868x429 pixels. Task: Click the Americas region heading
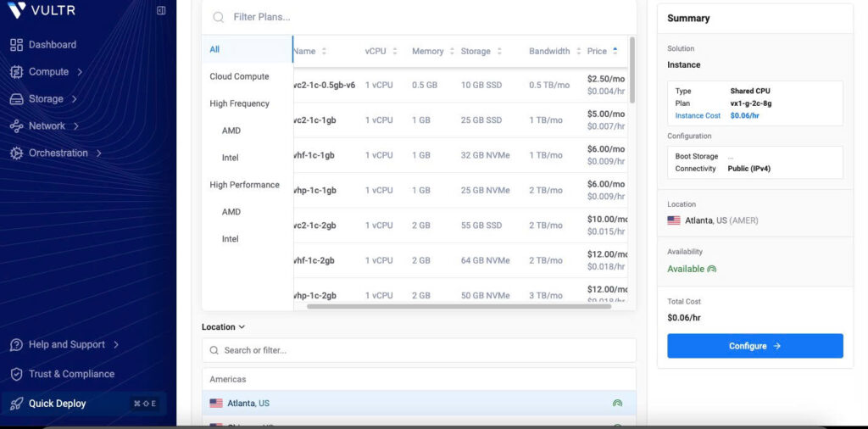point(227,379)
